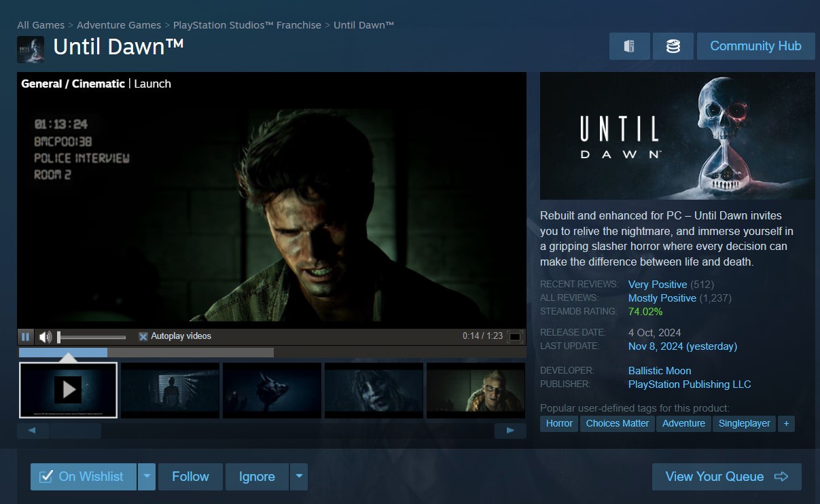The image size is (820, 504).
Task: Select the Singleplayer tag
Action: click(x=745, y=423)
